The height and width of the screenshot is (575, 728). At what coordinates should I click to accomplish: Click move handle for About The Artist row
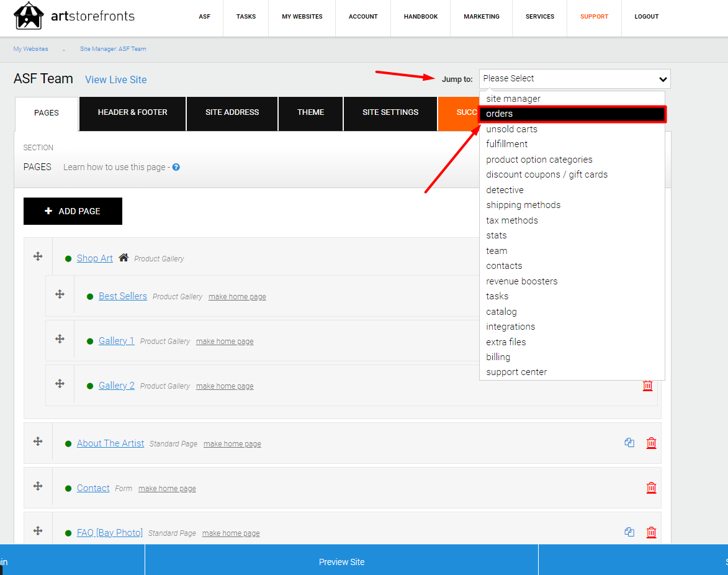coord(38,441)
